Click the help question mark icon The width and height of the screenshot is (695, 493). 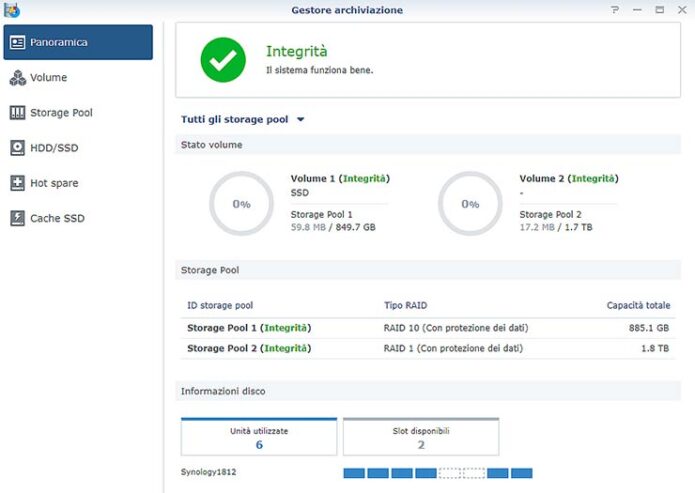coord(615,9)
